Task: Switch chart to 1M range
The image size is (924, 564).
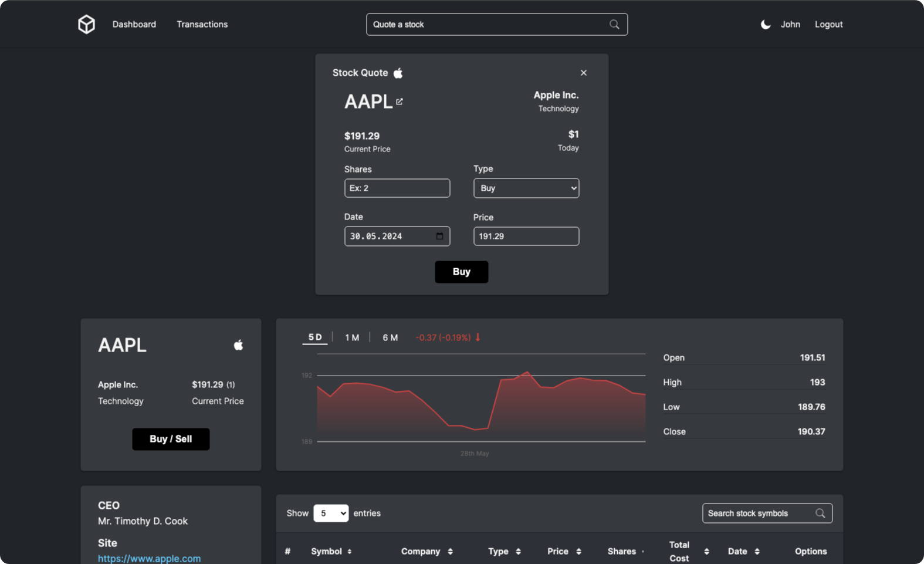Action: pos(352,337)
